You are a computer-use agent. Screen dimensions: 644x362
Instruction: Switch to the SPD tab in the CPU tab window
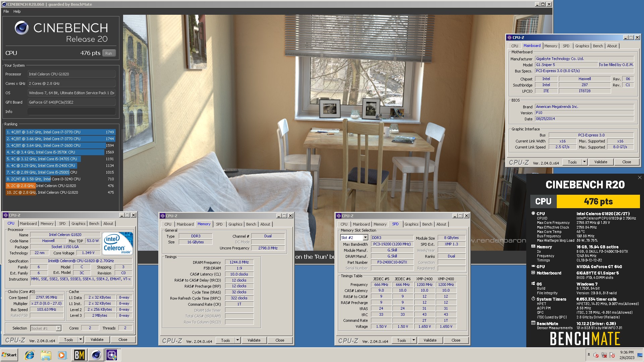62,224
